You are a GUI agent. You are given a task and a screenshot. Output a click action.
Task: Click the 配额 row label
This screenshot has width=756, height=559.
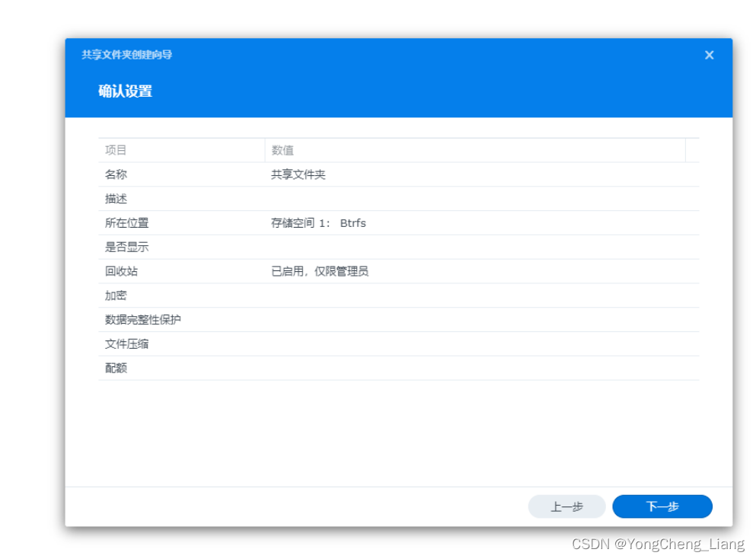pyautogui.click(x=116, y=368)
